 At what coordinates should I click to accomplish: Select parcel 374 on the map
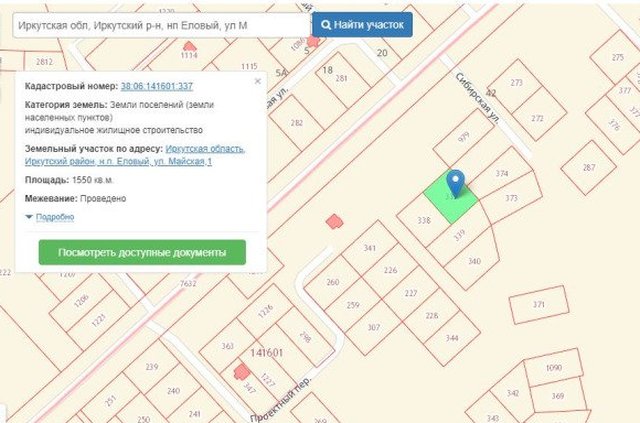tap(502, 174)
